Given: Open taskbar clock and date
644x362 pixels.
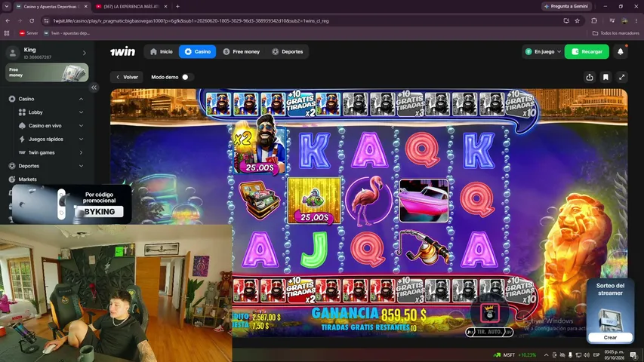Looking at the screenshot, I should [x=614, y=354].
